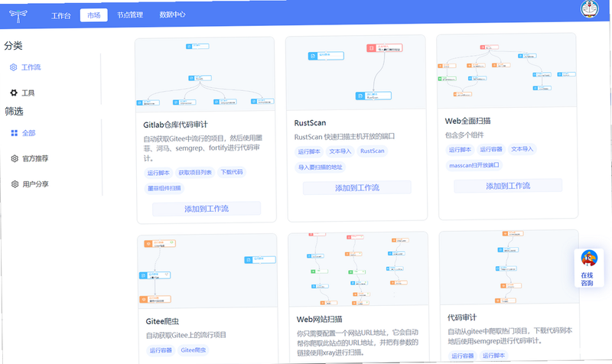Go to 数据中心 tab

click(x=172, y=15)
